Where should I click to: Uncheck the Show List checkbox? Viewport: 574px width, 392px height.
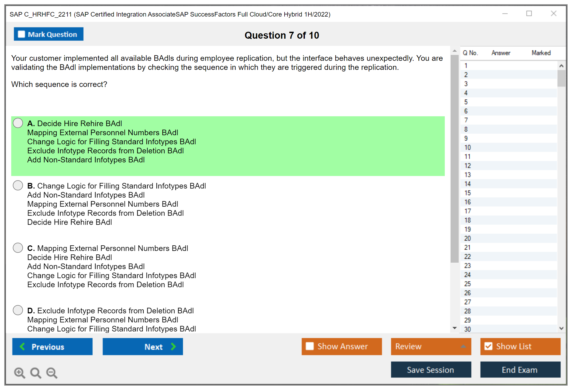[488, 346]
